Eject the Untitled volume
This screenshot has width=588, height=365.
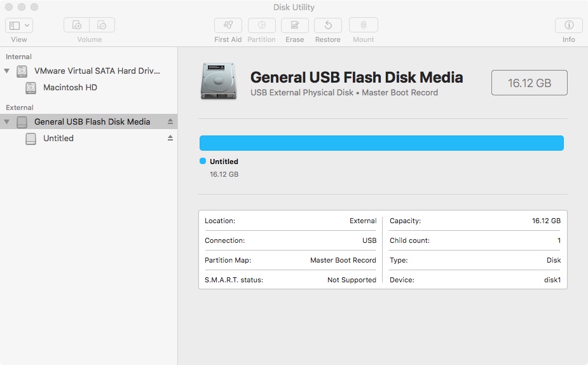(x=170, y=138)
